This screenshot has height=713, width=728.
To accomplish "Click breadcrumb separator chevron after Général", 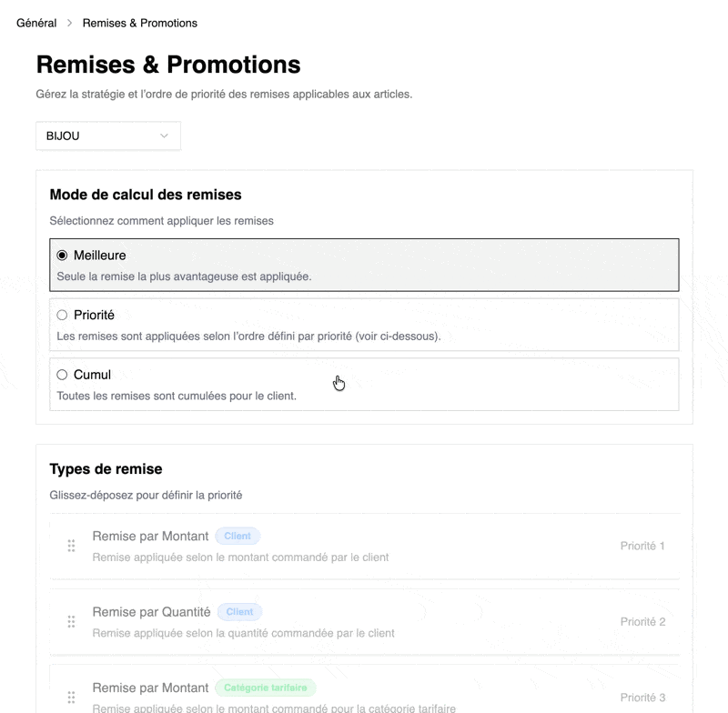I will (69, 23).
